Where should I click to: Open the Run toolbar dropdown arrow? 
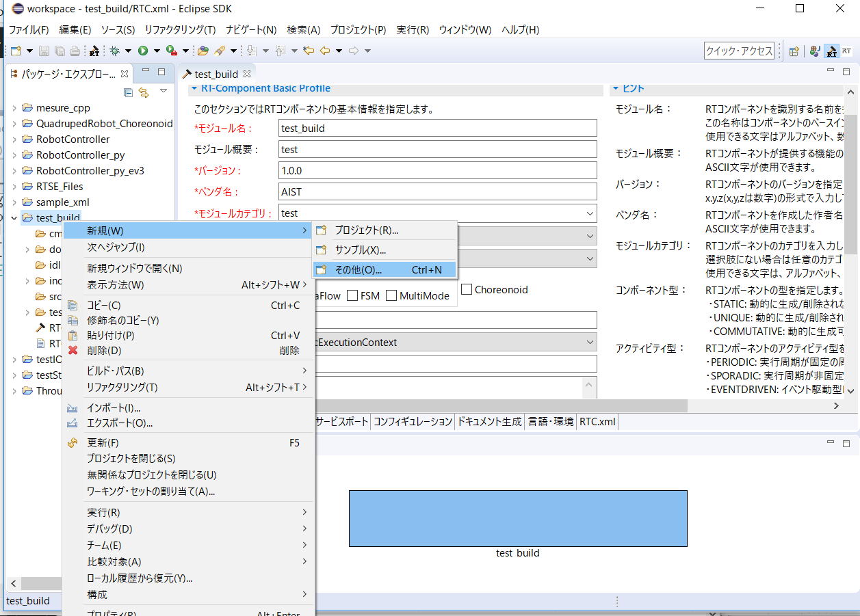[x=157, y=51]
